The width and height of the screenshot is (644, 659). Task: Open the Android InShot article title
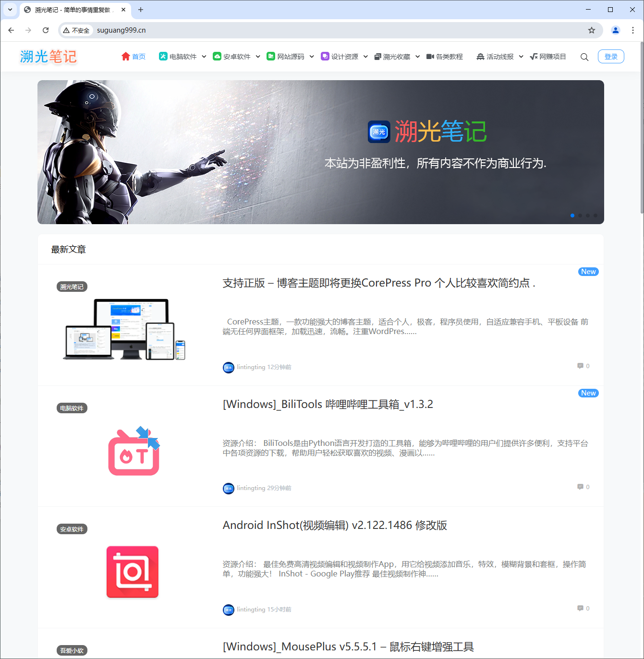pyautogui.click(x=335, y=525)
